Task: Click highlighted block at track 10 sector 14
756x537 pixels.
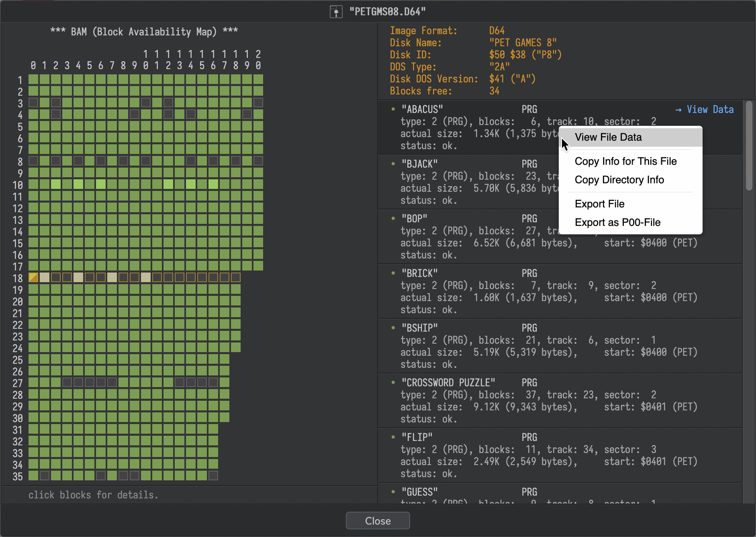Action: (x=191, y=184)
